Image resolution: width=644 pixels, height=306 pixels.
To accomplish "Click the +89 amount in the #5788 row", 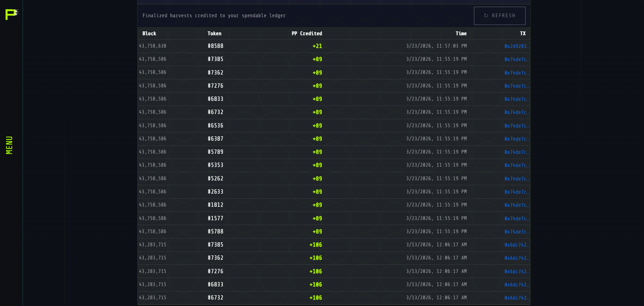I will [x=317, y=231].
